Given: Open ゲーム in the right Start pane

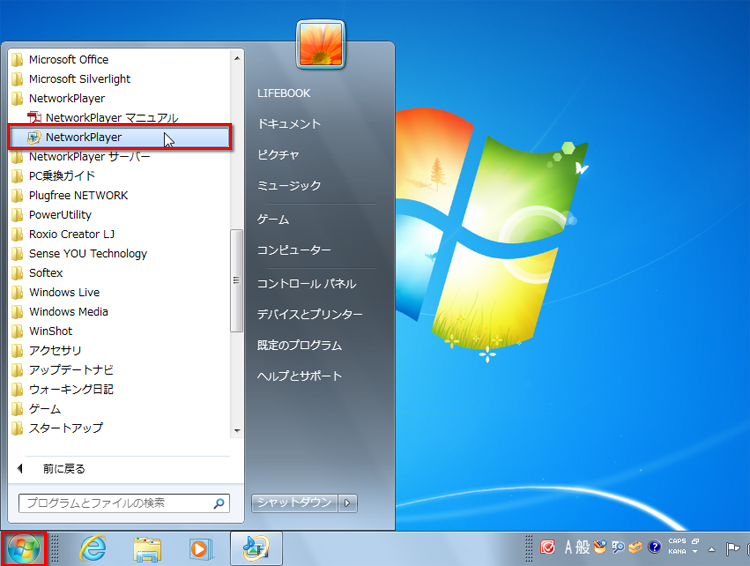Looking at the screenshot, I should (x=273, y=220).
